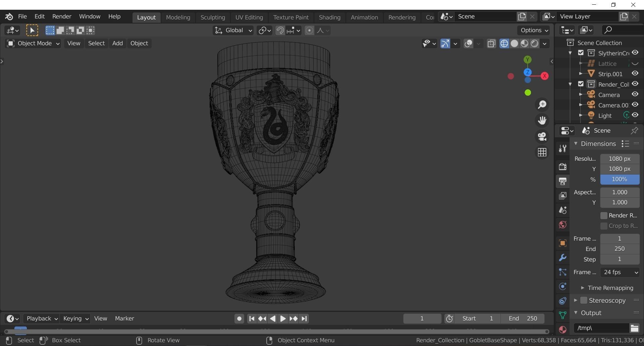Open the Render properties tab
This screenshot has width=644, height=346.
pyautogui.click(x=562, y=167)
